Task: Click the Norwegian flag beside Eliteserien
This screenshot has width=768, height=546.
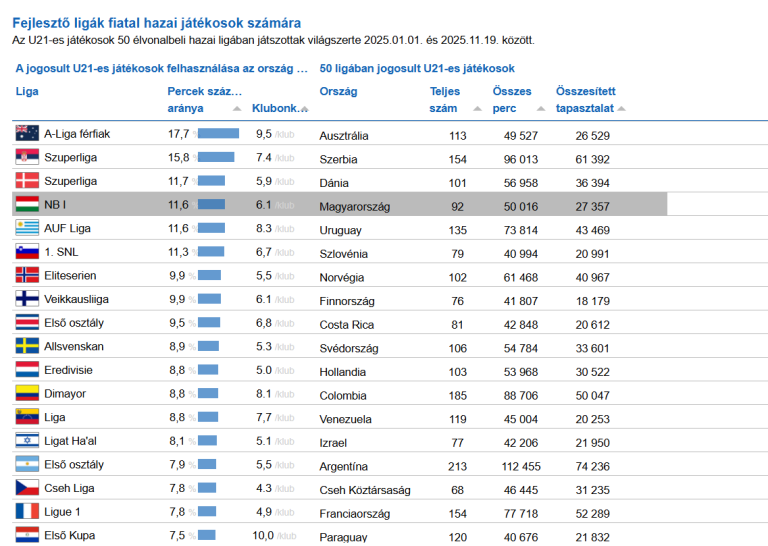Action: (x=27, y=275)
